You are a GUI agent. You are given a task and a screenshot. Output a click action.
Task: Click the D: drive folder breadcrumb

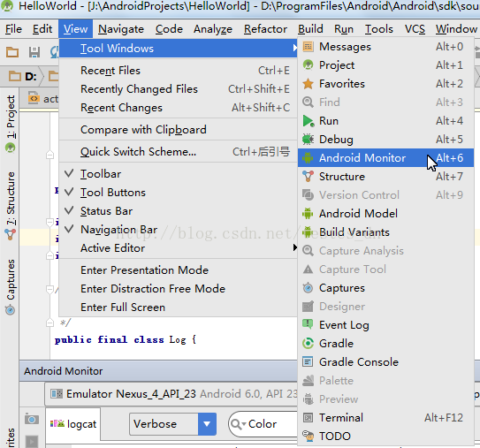[23, 76]
